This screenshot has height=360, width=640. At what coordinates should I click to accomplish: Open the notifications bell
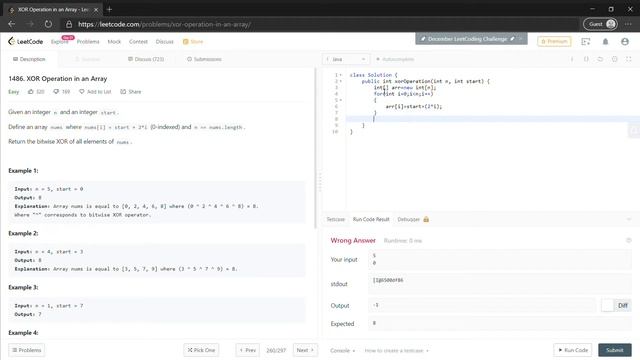tap(605, 42)
